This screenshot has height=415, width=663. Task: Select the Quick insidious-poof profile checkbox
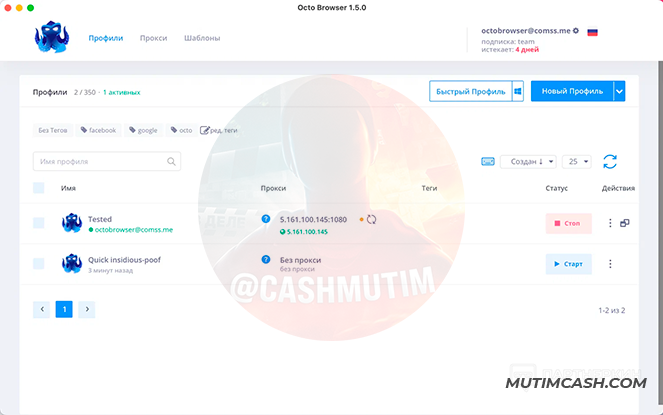[38, 264]
